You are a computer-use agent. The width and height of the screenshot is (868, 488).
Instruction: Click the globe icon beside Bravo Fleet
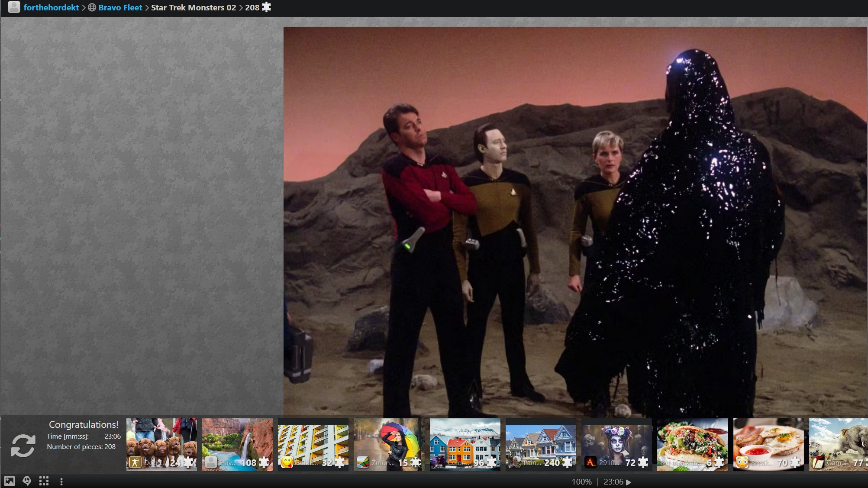pyautogui.click(x=92, y=7)
